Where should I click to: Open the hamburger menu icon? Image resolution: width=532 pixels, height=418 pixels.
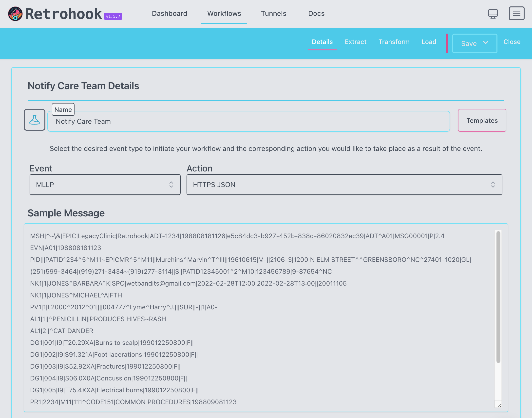(516, 14)
